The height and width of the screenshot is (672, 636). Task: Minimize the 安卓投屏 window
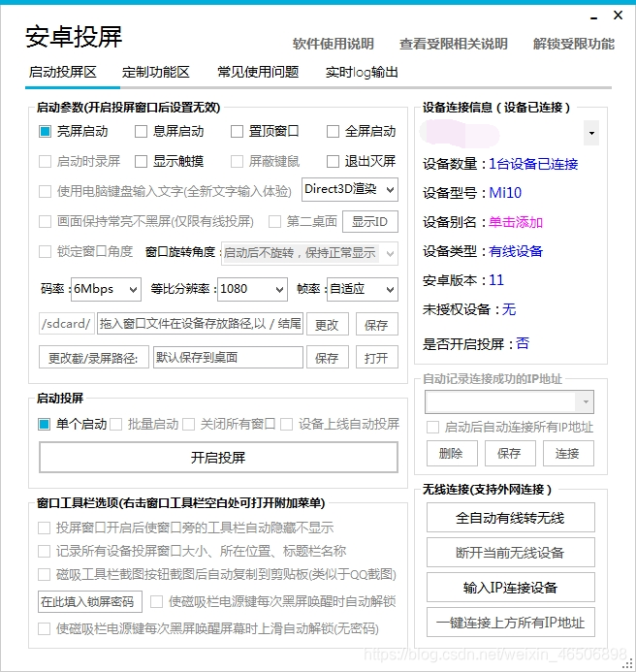pyautogui.click(x=593, y=17)
